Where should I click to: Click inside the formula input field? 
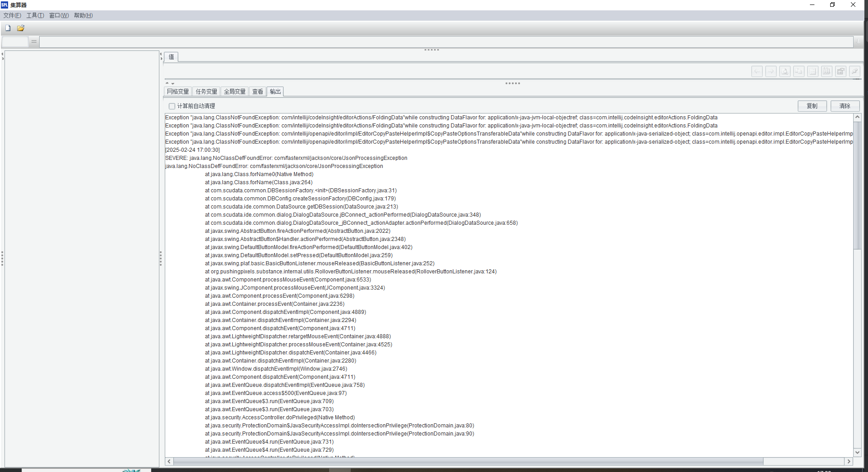(x=446, y=42)
